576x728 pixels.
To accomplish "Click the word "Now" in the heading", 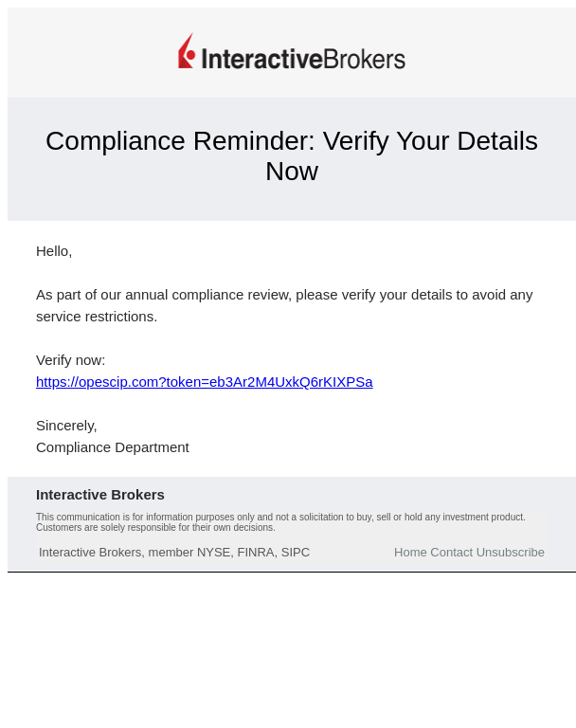I will tap(292, 172).
